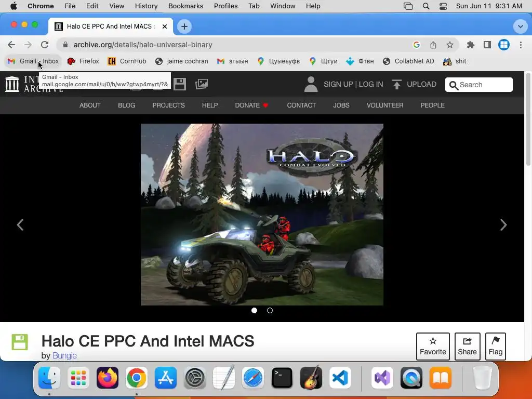This screenshot has width=532, height=399.
Task: Click the Flag button
Action: point(495,347)
